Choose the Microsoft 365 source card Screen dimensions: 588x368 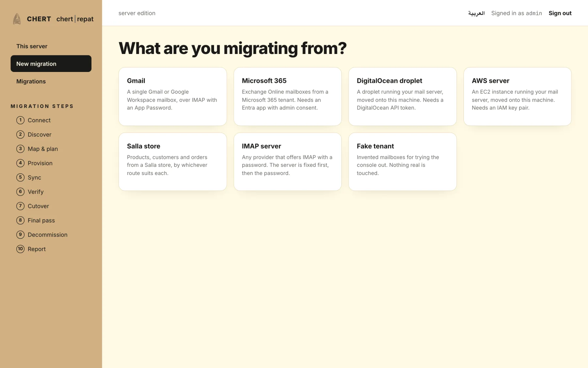point(287,96)
